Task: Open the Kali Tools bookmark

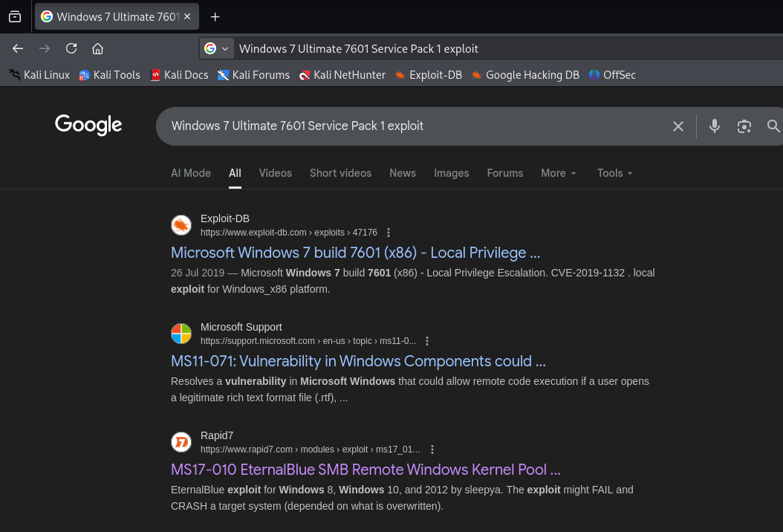Action: point(109,75)
